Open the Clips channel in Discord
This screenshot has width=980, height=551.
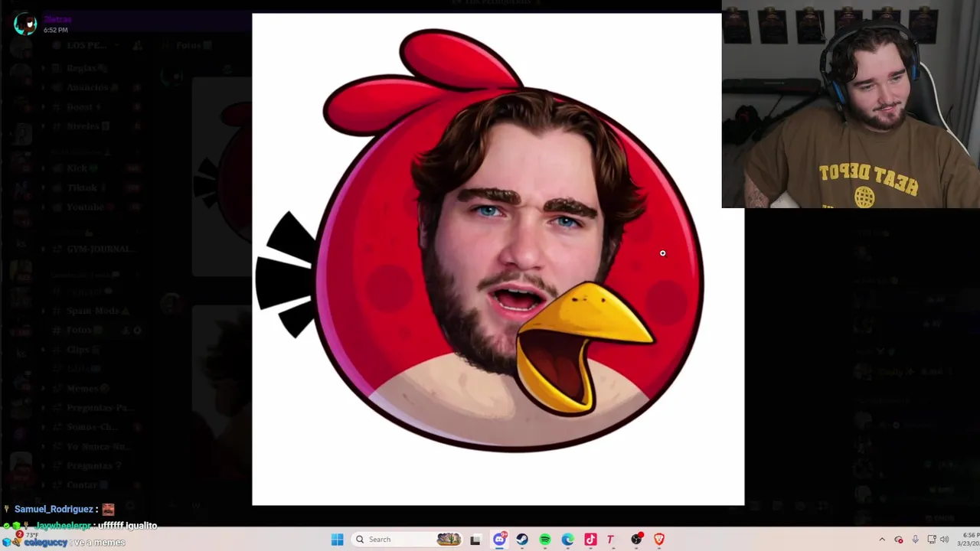click(95, 350)
